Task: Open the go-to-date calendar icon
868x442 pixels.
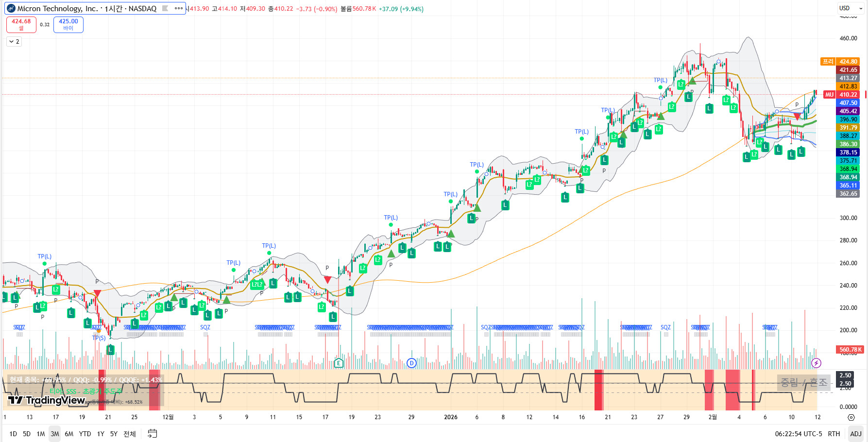Action: pos(152,433)
